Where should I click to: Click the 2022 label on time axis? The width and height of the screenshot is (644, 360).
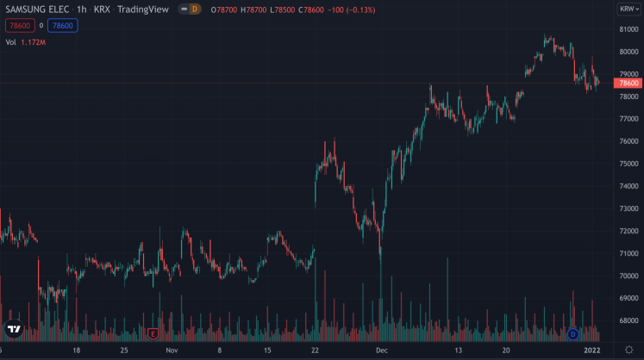point(592,351)
